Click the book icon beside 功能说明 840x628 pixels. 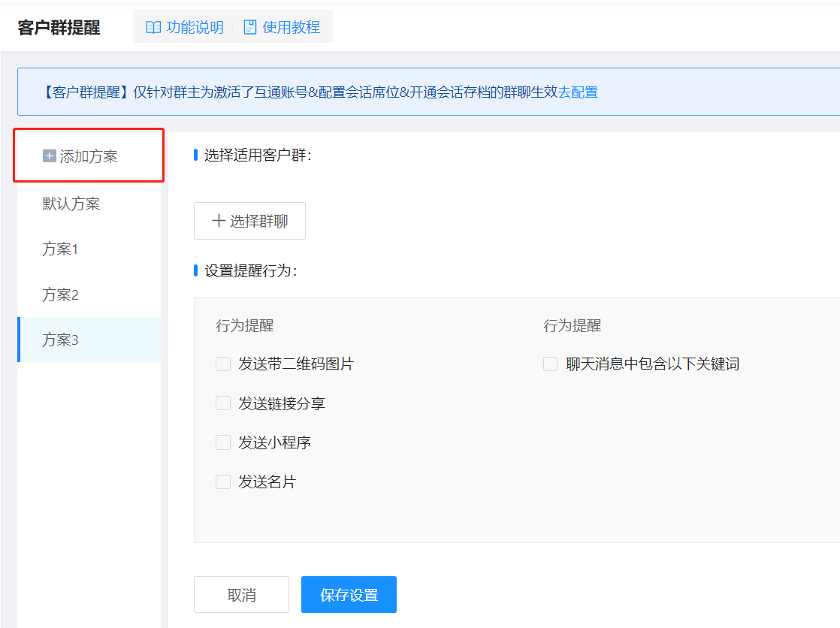[x=153, y=27]
